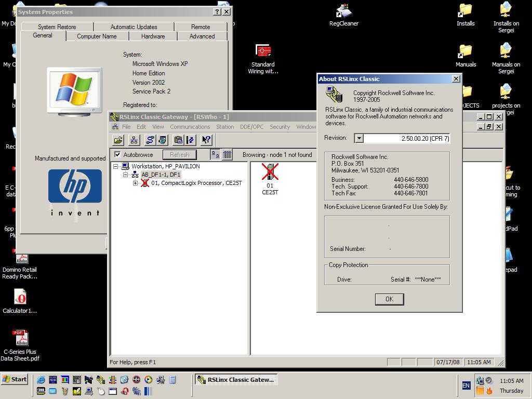Open the File menu in RSLinx
The image size is (532, 399).
click(x=126, y=127)
